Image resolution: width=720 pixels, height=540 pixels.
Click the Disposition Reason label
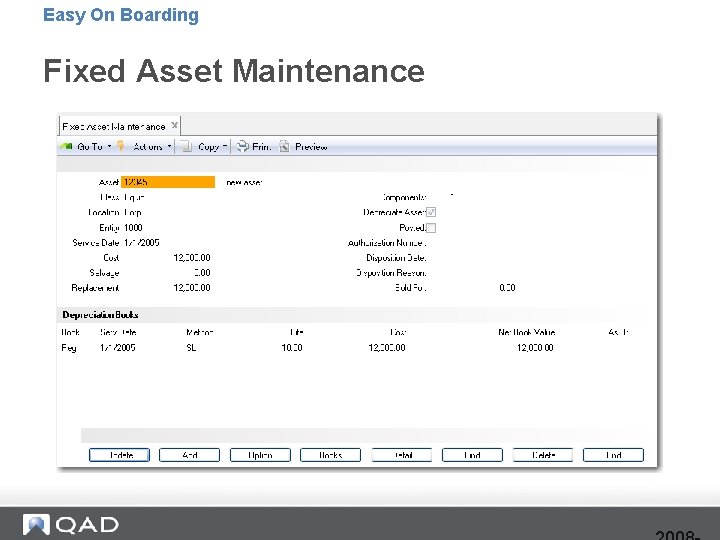pos(392,273)
